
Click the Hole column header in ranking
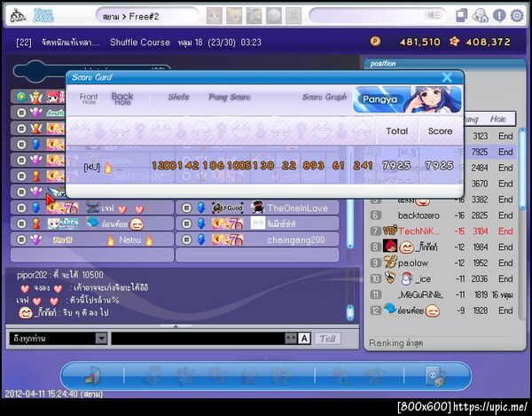[497, 119]
